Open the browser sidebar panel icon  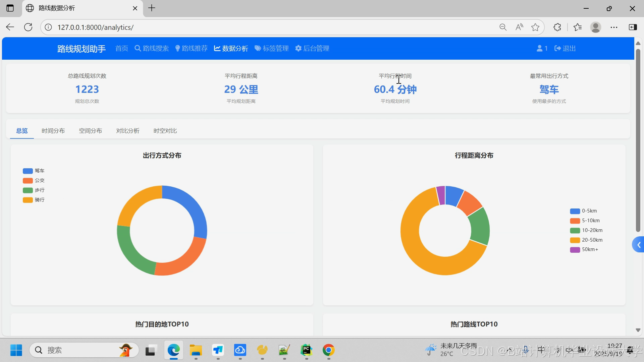pos(633,27)
